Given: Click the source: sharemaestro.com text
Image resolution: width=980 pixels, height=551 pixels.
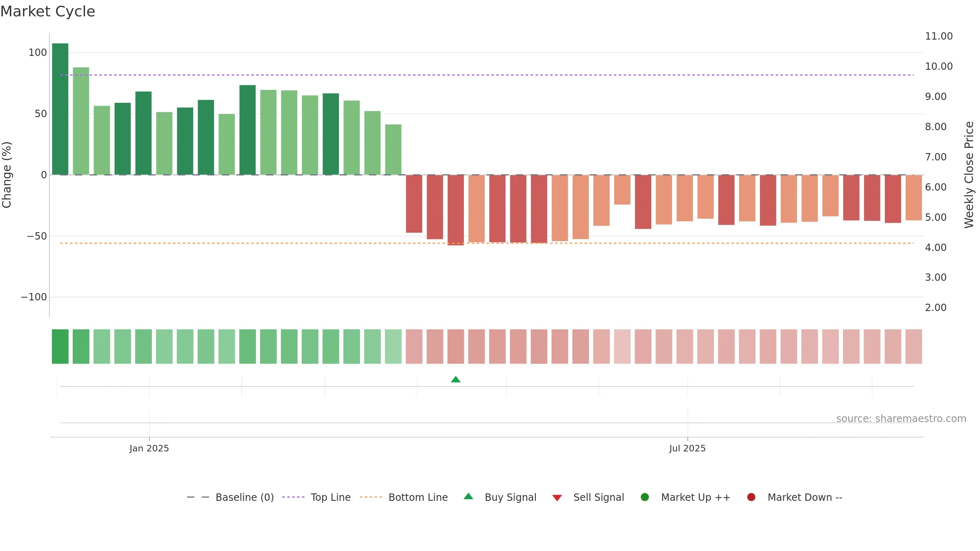Looking at the screenshot, I should (x=901, y=419).
